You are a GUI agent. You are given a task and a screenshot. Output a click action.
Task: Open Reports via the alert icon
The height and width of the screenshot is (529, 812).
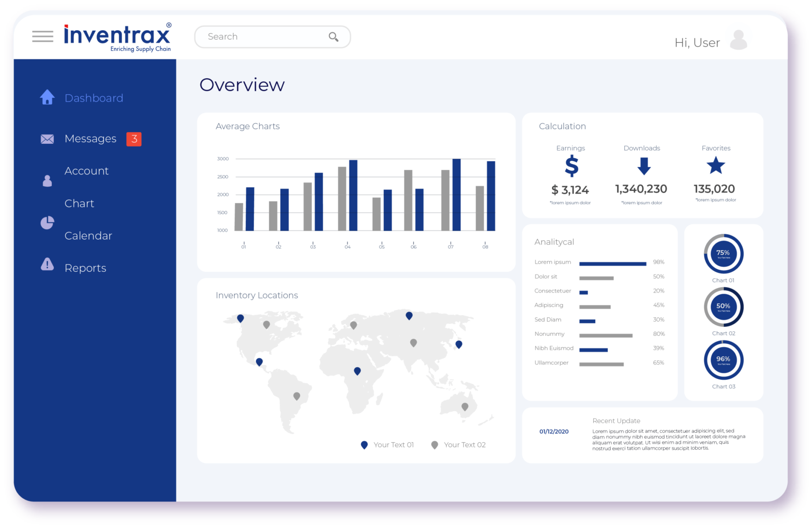coord(47,264)
